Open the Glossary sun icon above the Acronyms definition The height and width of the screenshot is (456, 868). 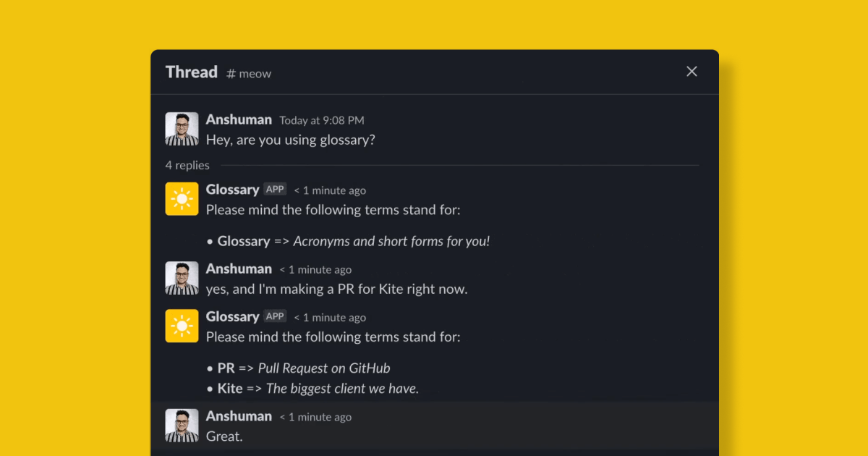(182, 198)
